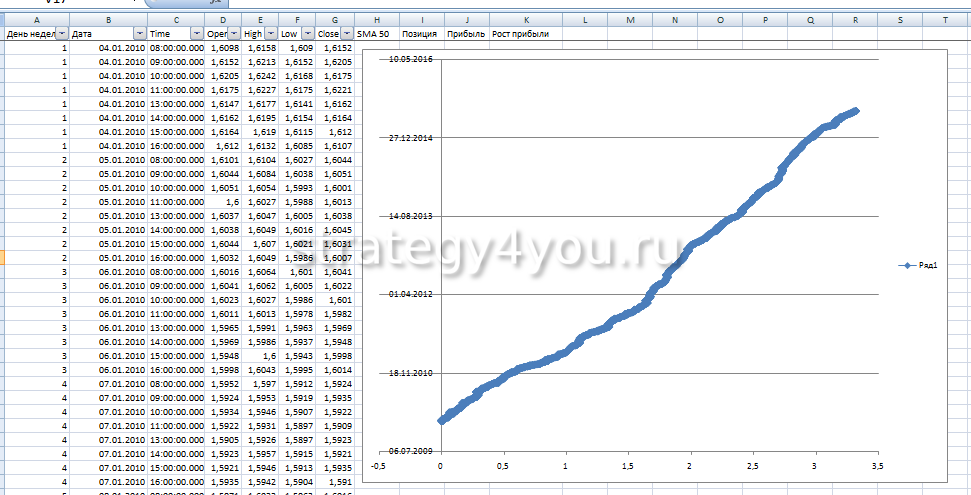Open the Open column filter dropdown
Image resolution: width=971 pixels, height=495 pixels.
click(235, 34)
